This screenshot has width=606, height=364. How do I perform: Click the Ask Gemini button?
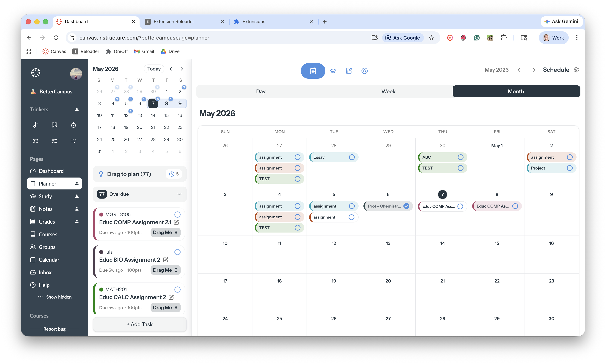coord(561,22)
